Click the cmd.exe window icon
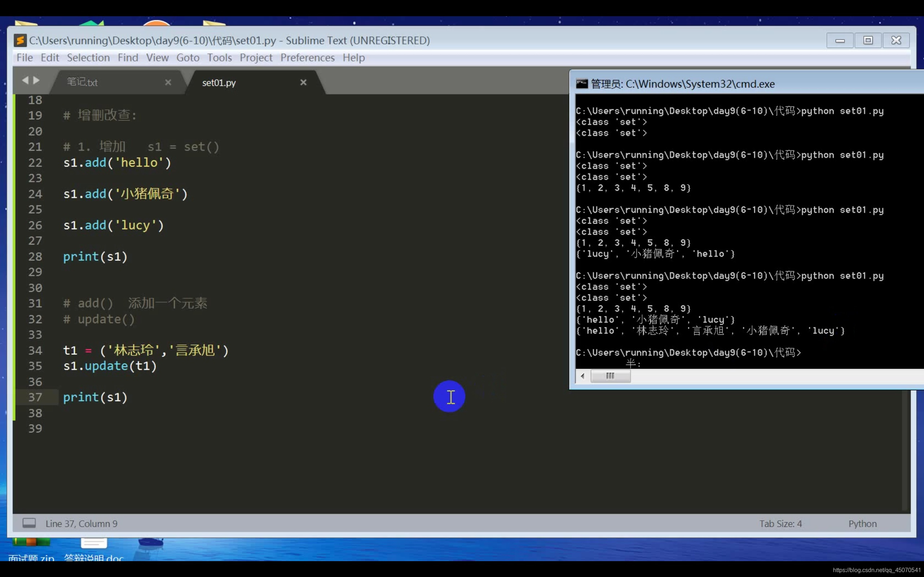The image size is (924, 577). (581, 84)
